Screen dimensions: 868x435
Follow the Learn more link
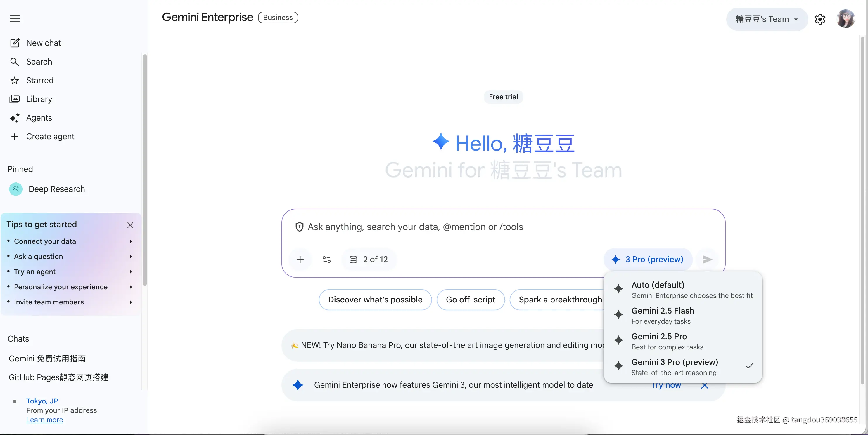pyautogui.click(x=44, y=420)
